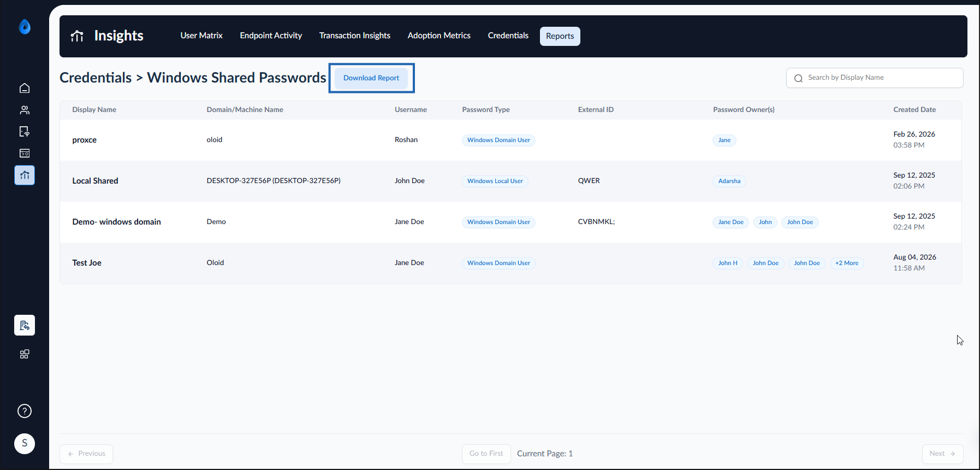The image size is (980, 470).
Task: Click the Insights header logo icon
Action: click(77, 36)
